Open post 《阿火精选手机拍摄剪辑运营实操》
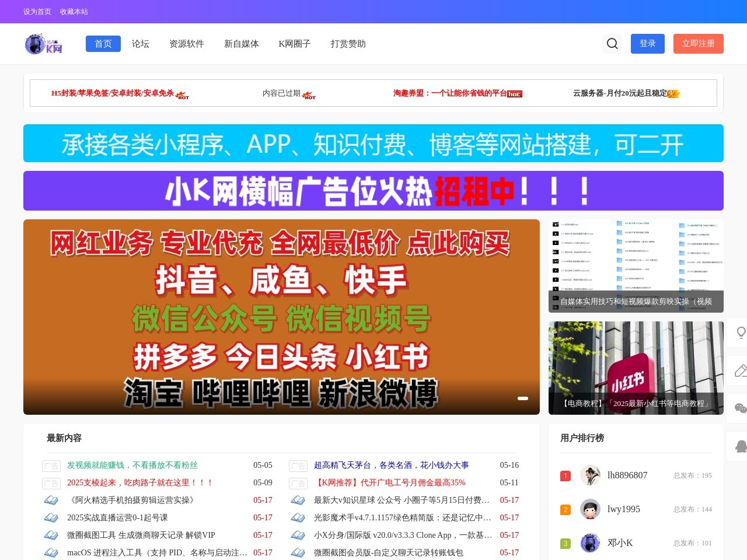 click(x=132, y=501)
